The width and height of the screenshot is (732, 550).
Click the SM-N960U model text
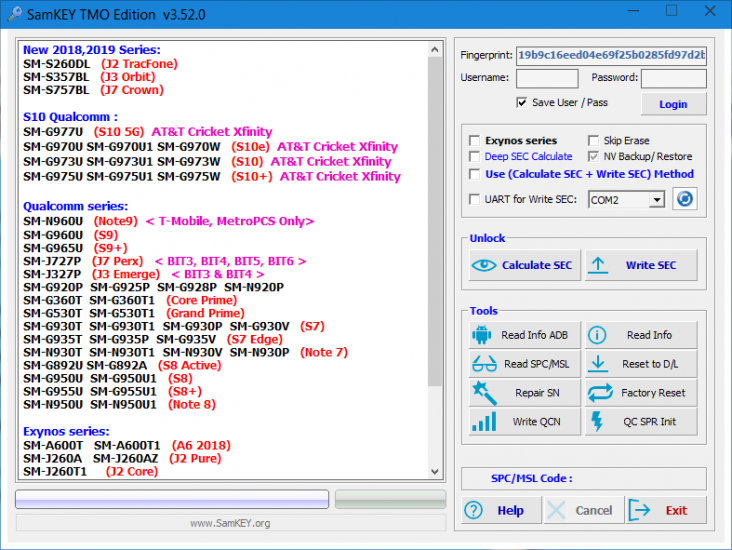[x=53, y=221]
